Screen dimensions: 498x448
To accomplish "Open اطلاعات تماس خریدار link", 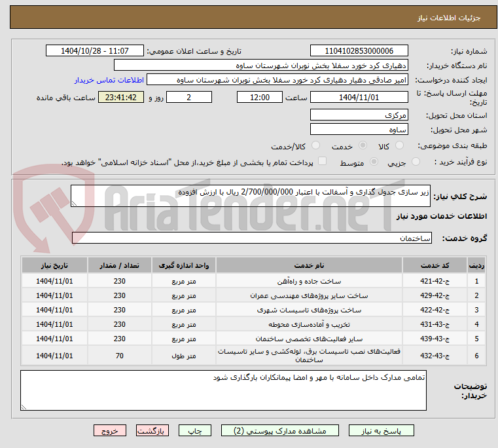I will pos(109,80).
